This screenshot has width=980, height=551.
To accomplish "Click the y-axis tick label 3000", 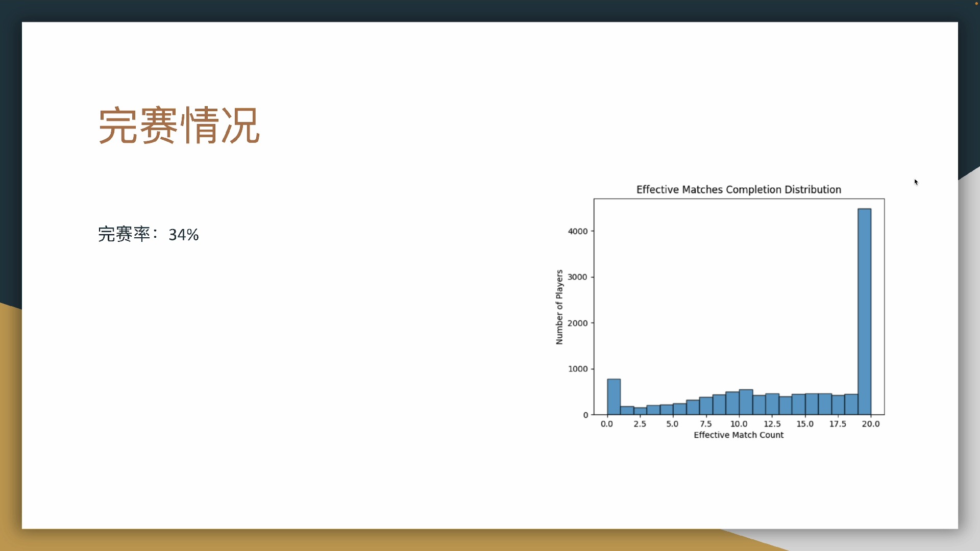I will click(578, 277).
